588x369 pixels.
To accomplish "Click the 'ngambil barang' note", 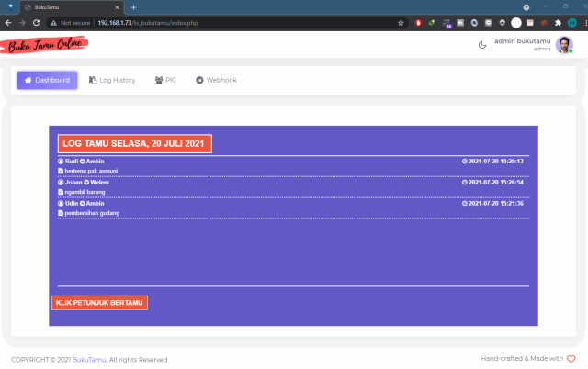I will click(85, 192).
